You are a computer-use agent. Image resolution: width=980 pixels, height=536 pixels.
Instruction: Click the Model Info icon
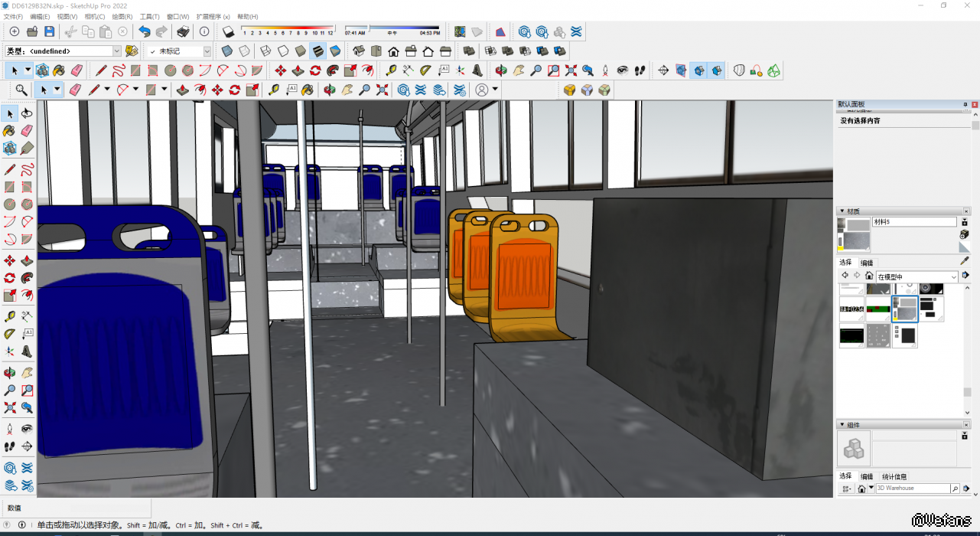click(204, 31)
